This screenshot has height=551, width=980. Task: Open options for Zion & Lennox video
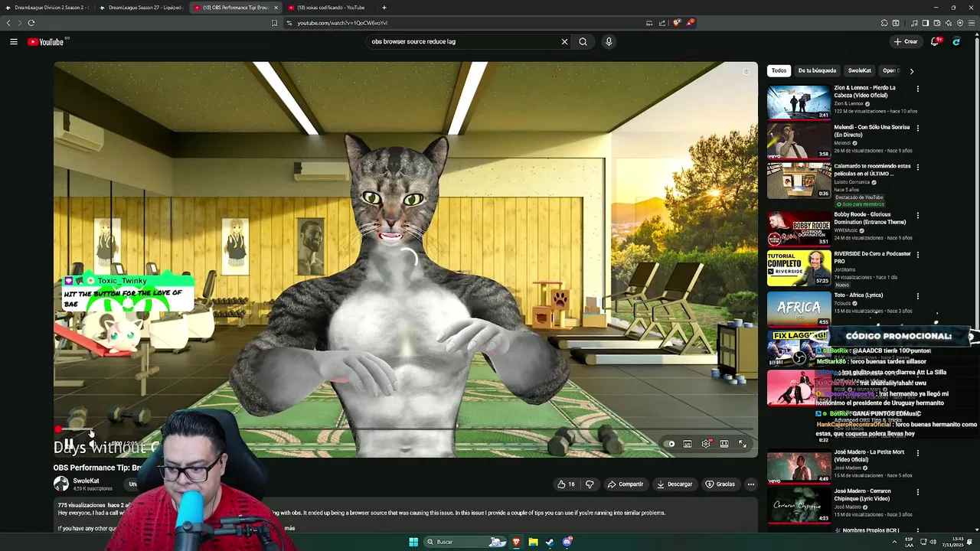[917, 89]
